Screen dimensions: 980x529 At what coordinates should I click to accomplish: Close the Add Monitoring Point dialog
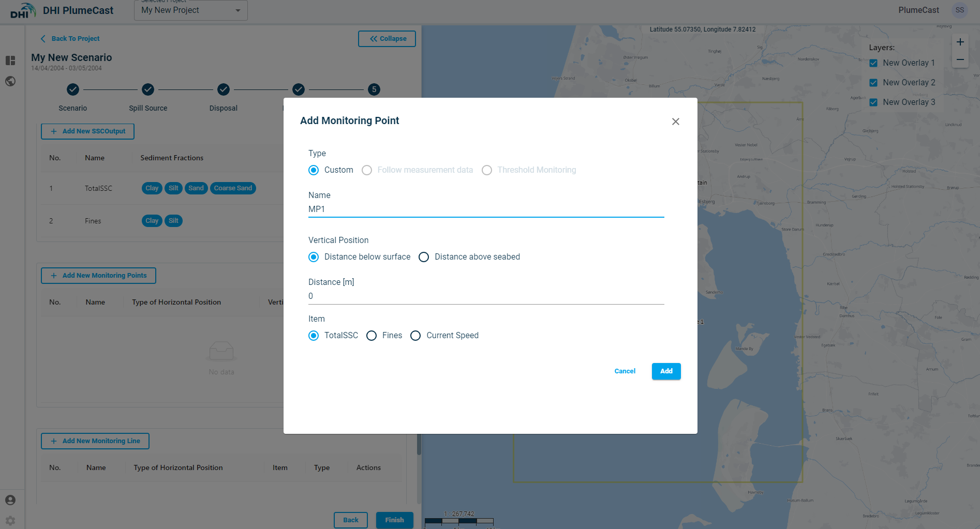pyautogui.click(x=675, y=122)
